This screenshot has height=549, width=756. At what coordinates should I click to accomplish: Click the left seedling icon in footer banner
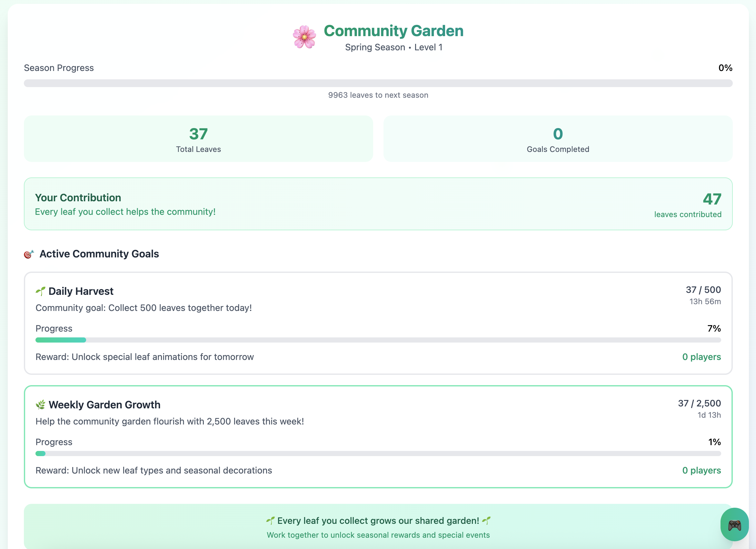[270, 520]
